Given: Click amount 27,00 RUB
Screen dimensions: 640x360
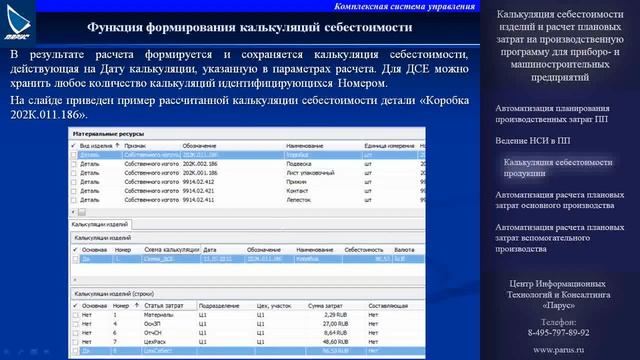Looking at the screenshot, I should (335, 324).
